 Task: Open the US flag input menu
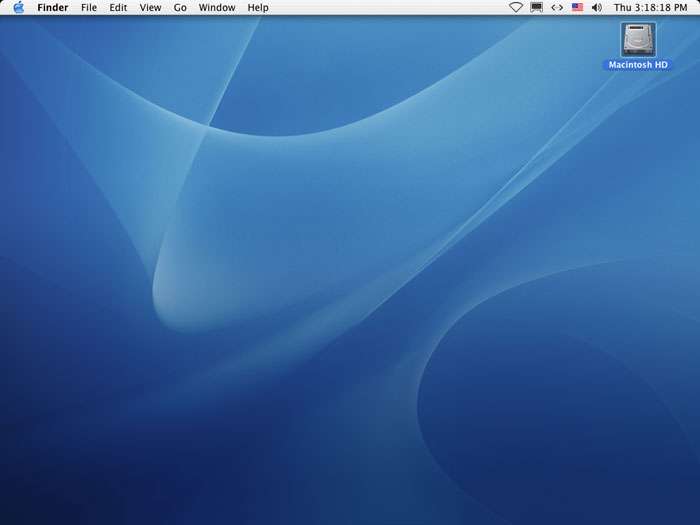point(577,7)
